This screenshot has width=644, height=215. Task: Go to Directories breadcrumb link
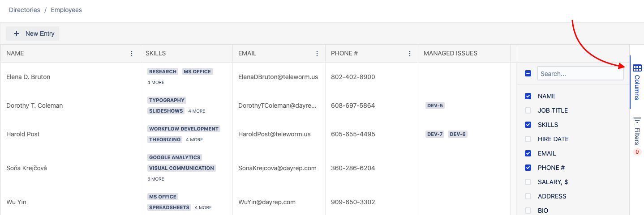coord(25,10)
